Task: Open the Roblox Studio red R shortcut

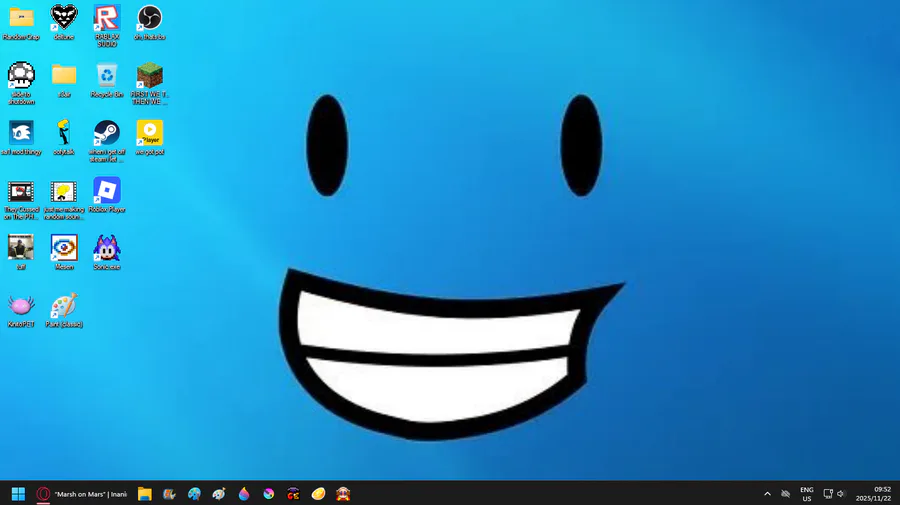Action: point(107,18)
